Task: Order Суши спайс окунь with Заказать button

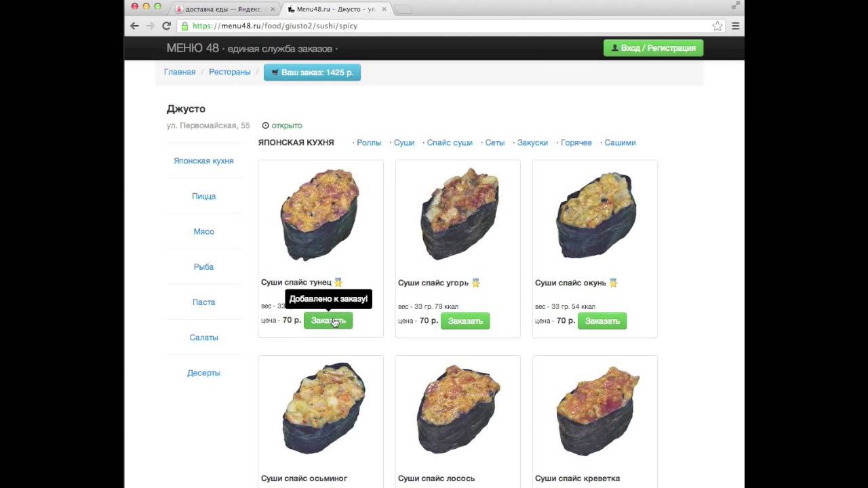Action: point(602,321)
